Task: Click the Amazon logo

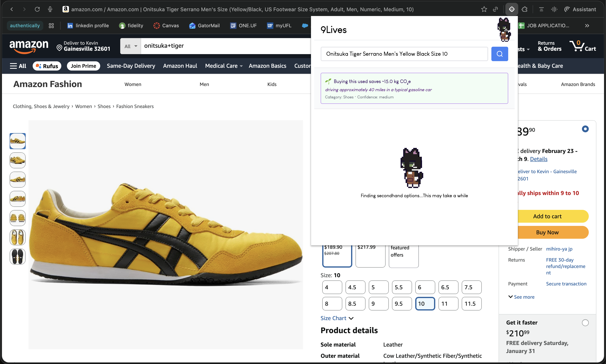Action: click(29, 46)
